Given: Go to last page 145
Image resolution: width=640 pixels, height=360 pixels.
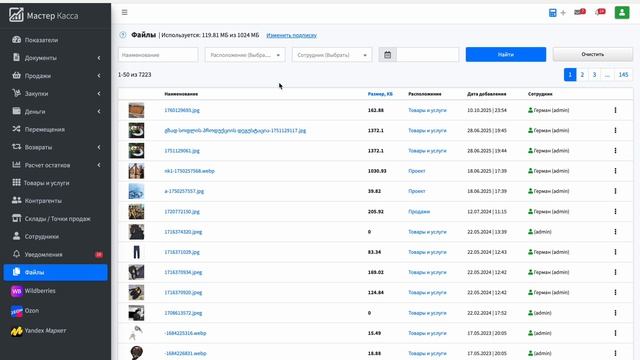Looking at the screenshot, I should 623,75.
